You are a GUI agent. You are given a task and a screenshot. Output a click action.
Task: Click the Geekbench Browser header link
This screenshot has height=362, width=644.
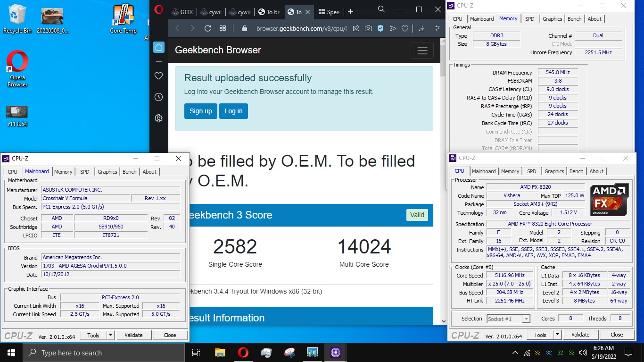click(218, 50)
